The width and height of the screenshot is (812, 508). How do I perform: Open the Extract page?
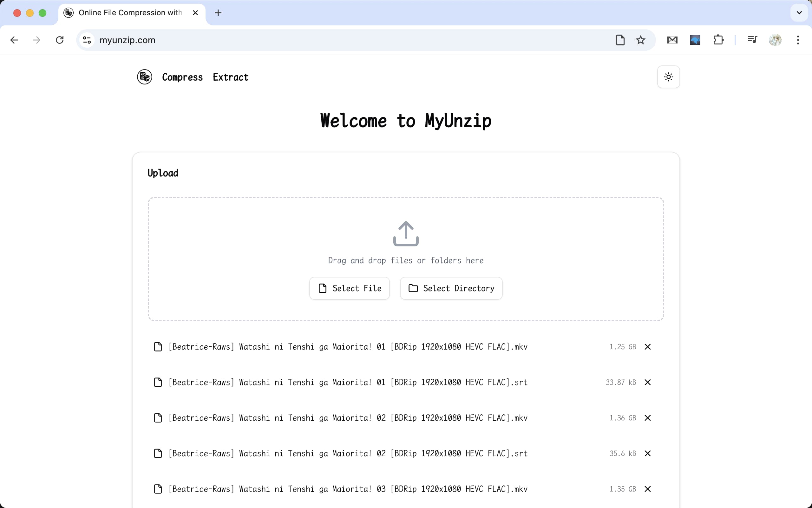coord(231,77)
